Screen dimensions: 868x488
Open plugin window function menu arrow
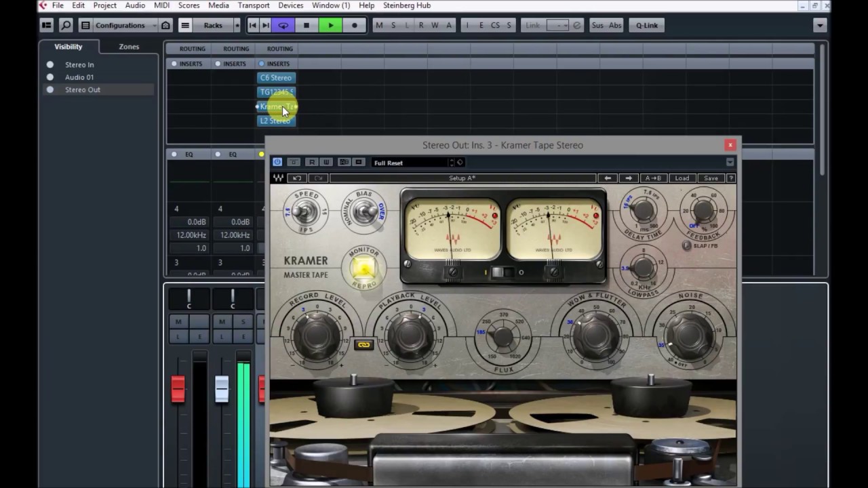730,163
